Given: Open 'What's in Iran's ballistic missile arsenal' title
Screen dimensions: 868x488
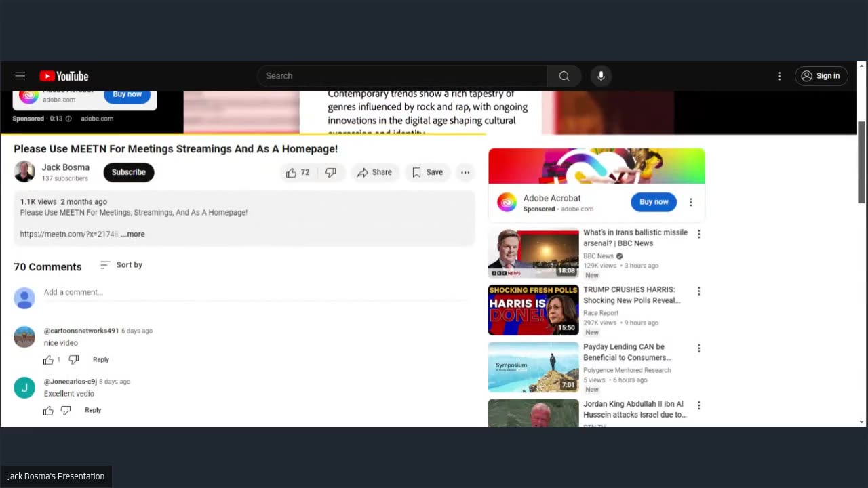Looking at the screenshot, I should pos(635,238).
